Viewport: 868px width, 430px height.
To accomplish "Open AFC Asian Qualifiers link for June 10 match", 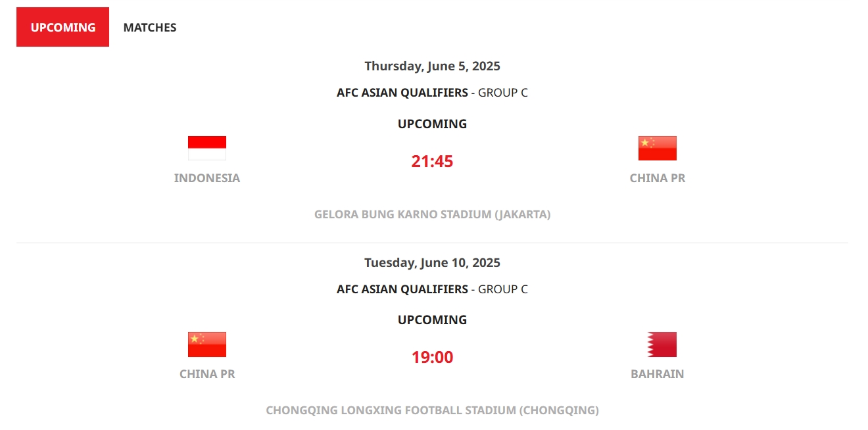I will (x=402, y=289).
